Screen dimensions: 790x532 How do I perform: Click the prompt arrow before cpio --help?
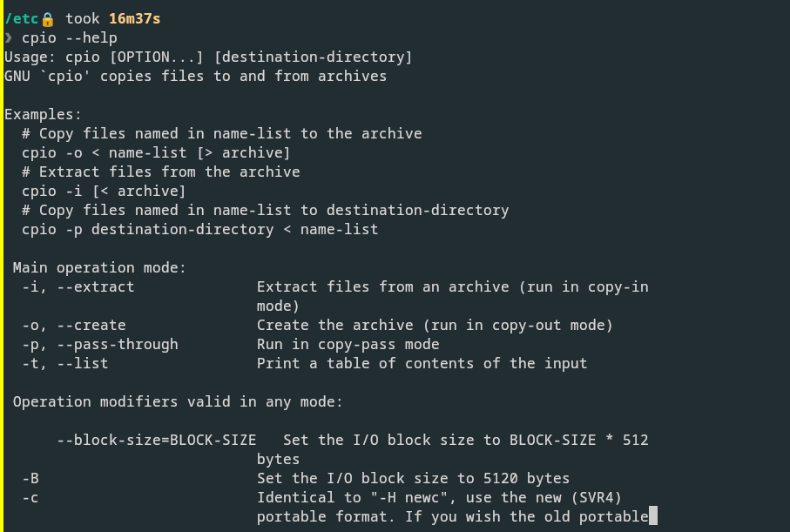coord(9,37)
